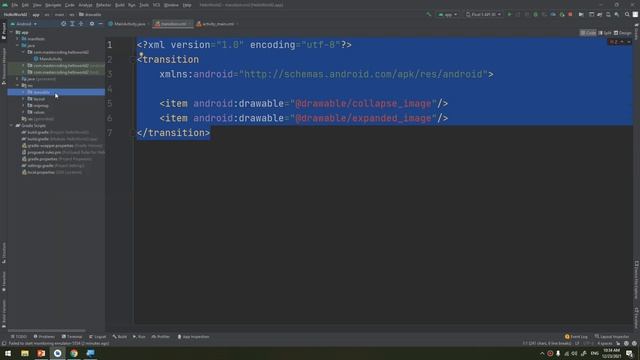640x360 pixels.
Task: Open File Explorer from taskbar
Action: [25, 353]
